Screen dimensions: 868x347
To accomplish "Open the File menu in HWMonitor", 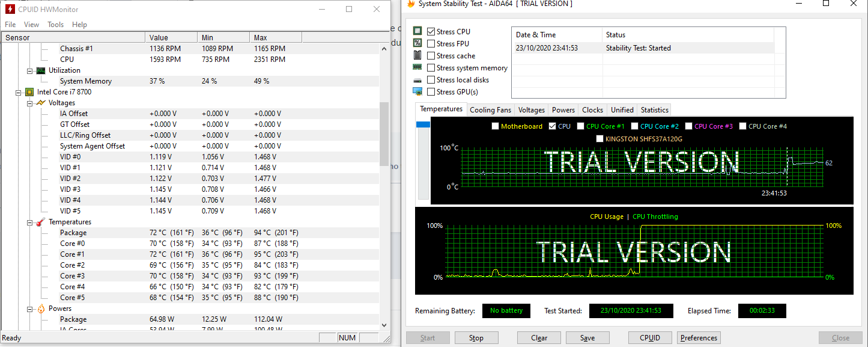I will click(10, 25).
